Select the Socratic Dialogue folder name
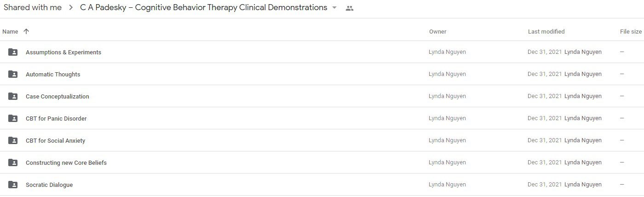 tap(49, 185)
